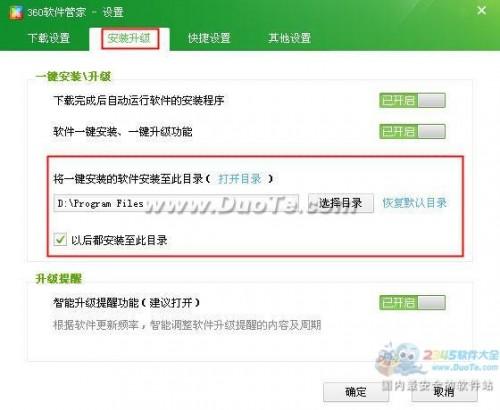Turn off 智能升级提醒功能 toggle
This screenshot has width=500, height=410.
(x=412, y=303)
